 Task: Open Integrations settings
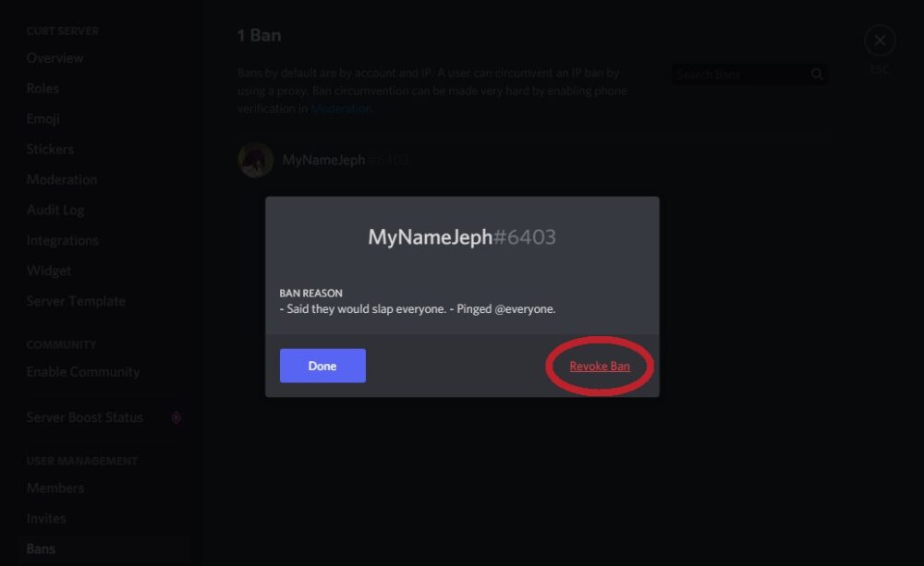(x=63, y=241)
